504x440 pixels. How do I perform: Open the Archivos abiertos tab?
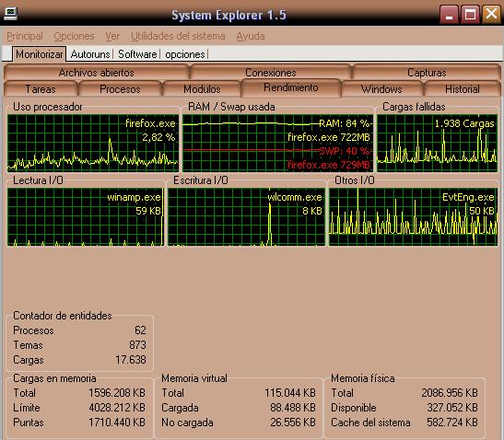(96, 73)
